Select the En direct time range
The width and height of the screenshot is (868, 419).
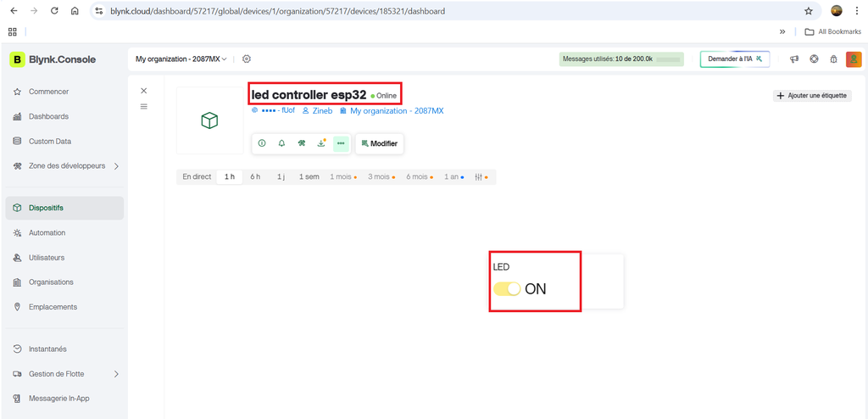coord(197,176)
